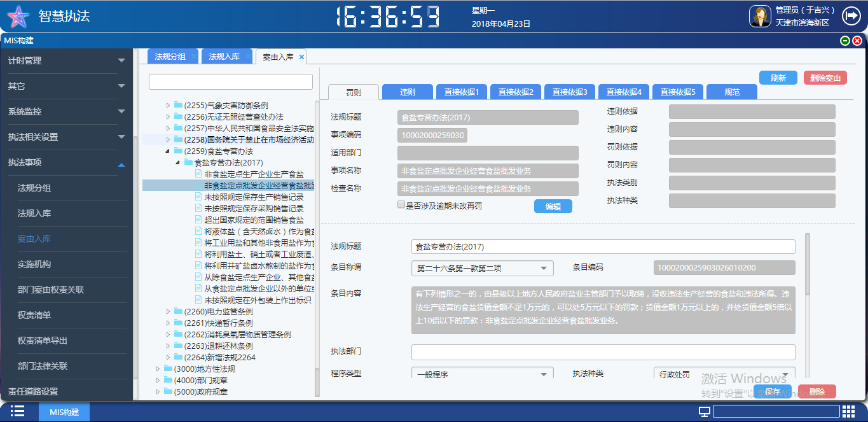Click the tree search input field
Image resolution: width=868 pixels, height=422 pixels.
[230, 82]
